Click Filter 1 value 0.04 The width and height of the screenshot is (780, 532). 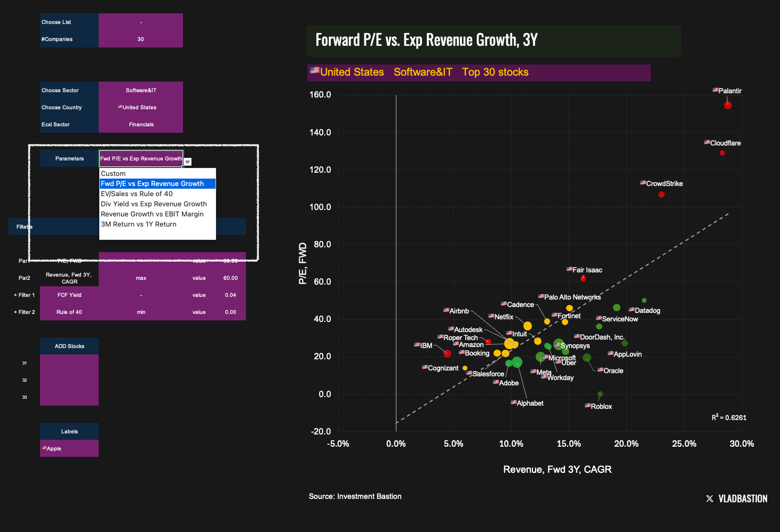[x=230, y=295]
